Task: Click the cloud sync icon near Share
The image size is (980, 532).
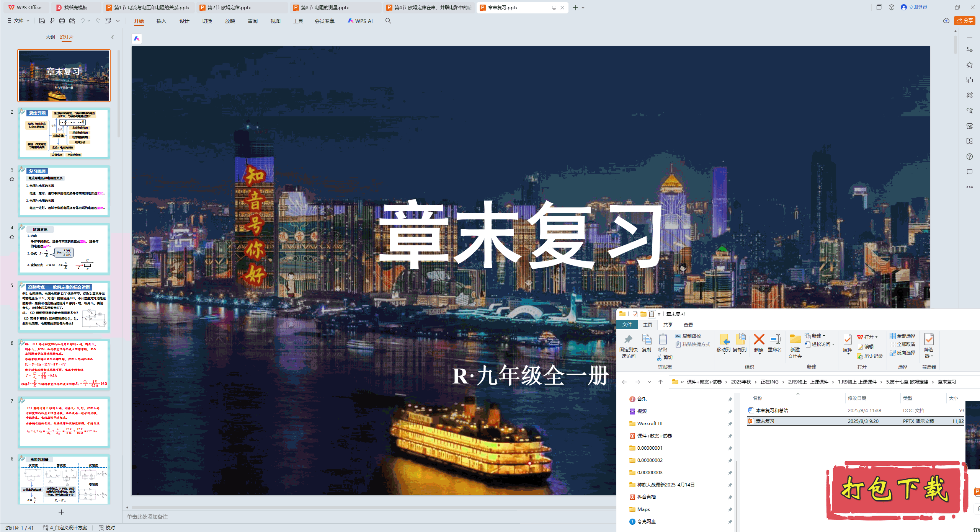Action: tap(946, 21)
